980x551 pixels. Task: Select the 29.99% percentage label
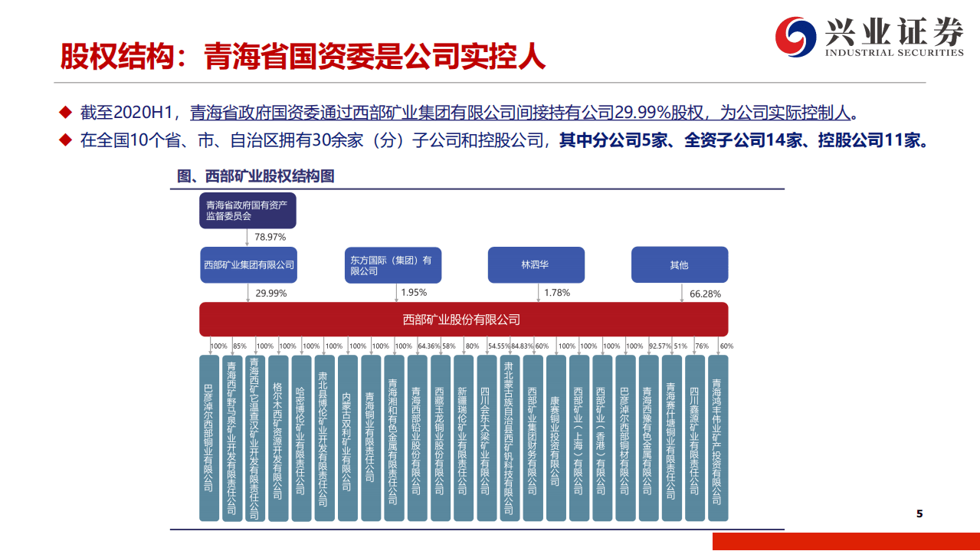click(272, 292)
